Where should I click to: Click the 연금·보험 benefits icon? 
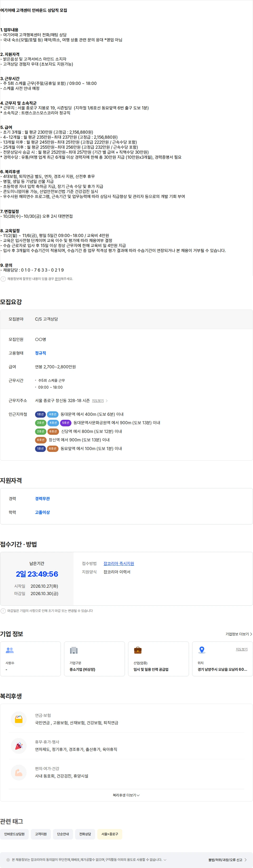[x=19, y=719]
